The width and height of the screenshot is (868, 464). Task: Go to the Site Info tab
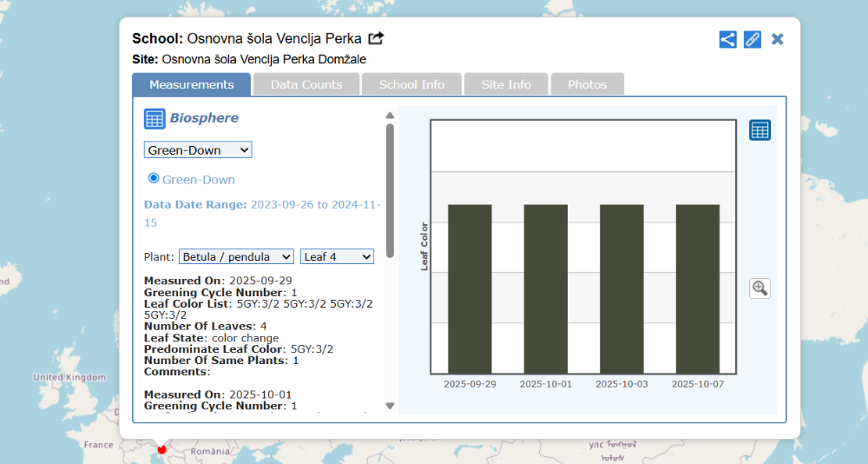(x=506, y=84)
